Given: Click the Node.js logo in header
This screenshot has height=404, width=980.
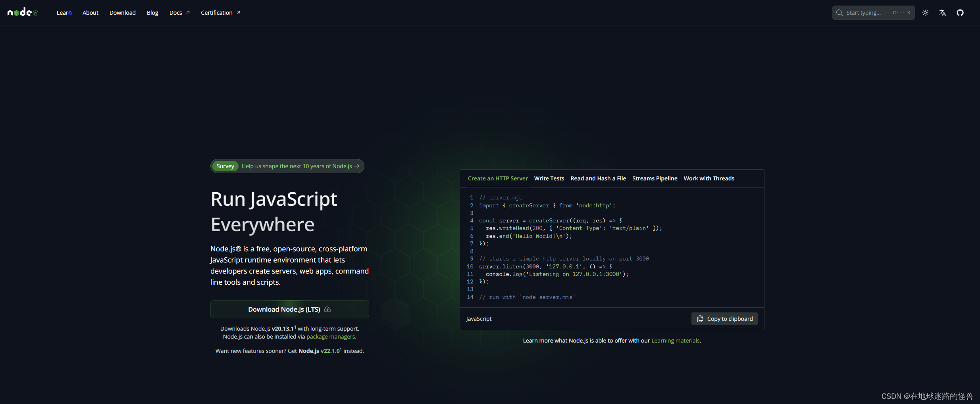Looking at the screenshot, I should [x=23, y=12].
